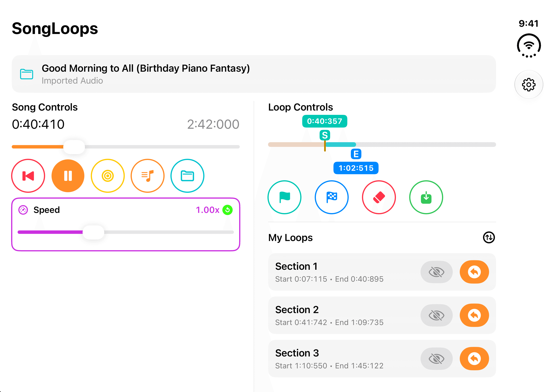Image resolution: width=557 pixels, height=392 pixels.
Task: Sort My Loops with up-down arrows icon
Action: [x=489, y=237]
